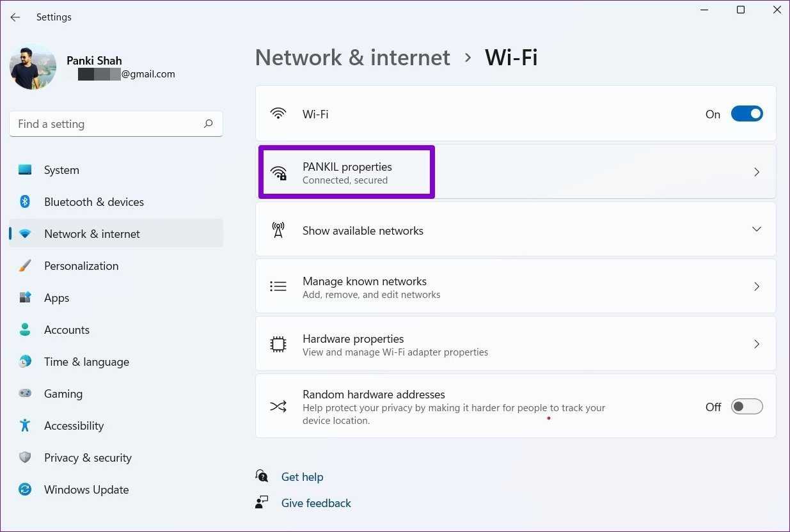Expand Show available networks chevron
The width and height of the screenshot is (790, 532).
pos(756,230)
